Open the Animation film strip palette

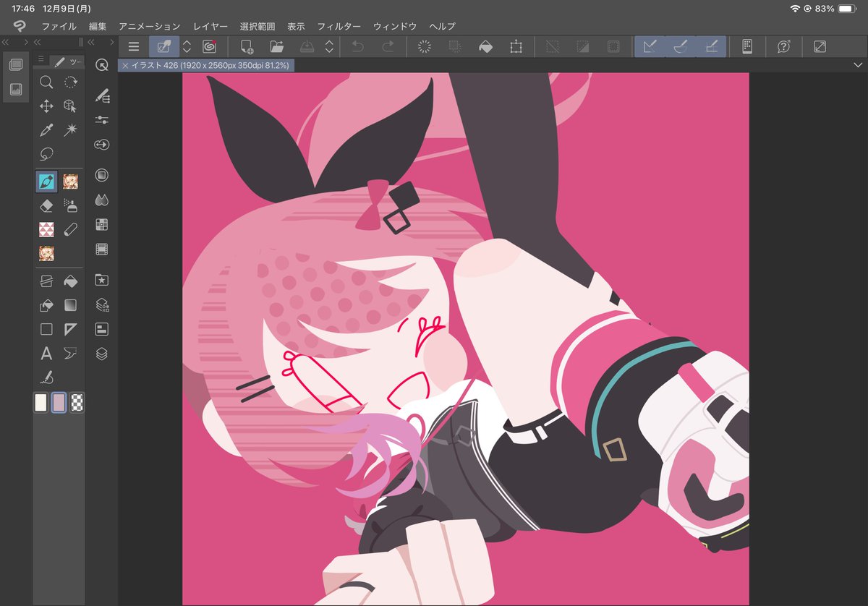click(x=102, y=249)
